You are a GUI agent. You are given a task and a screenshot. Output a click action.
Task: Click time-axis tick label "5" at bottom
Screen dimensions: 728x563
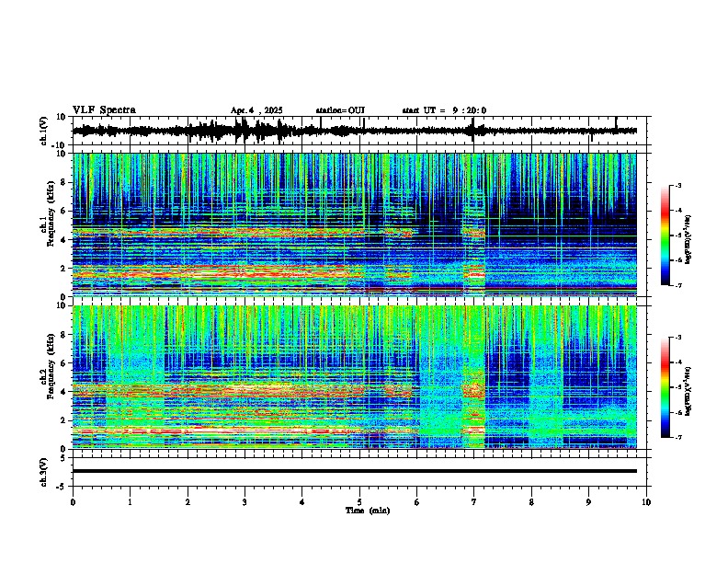359,502
